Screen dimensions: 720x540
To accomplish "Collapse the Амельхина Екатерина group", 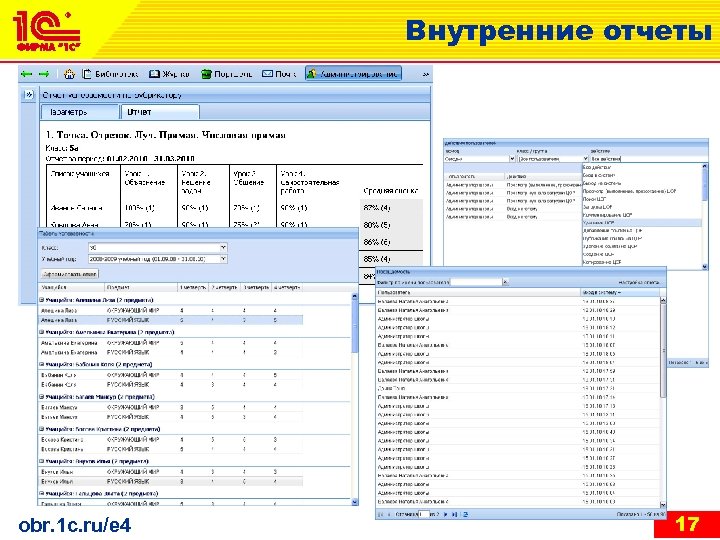I will click(x=41, y=332).
